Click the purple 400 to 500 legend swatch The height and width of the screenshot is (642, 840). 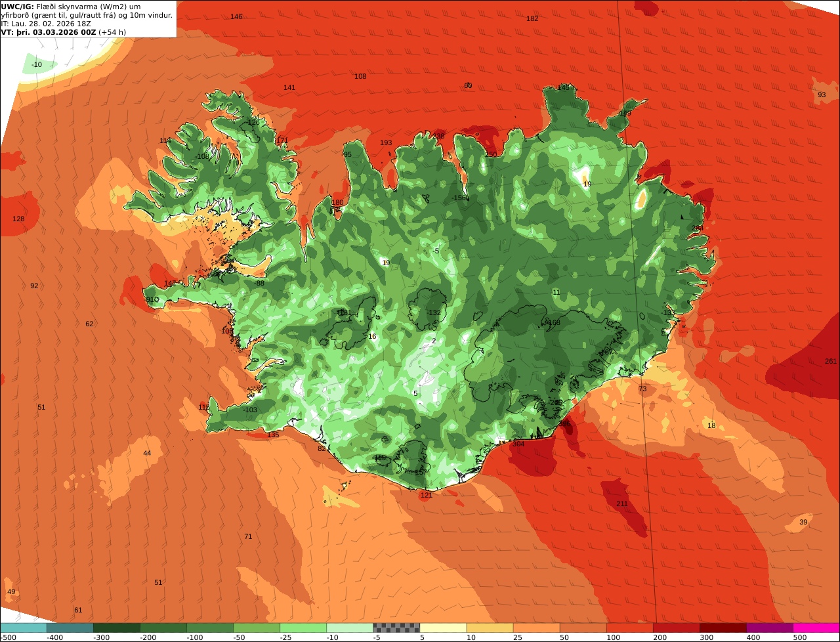pyautogui.click(x=769, y=628)
